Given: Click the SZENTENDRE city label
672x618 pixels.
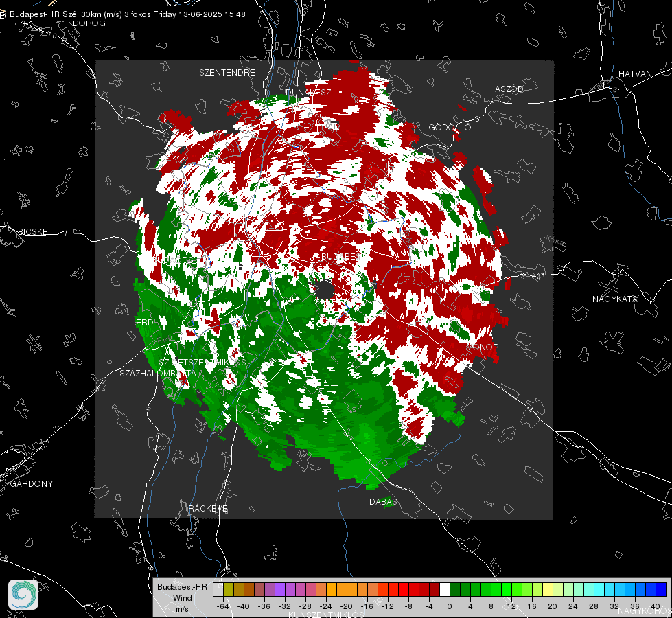Looking at the screenshot, I should point(227,73).
